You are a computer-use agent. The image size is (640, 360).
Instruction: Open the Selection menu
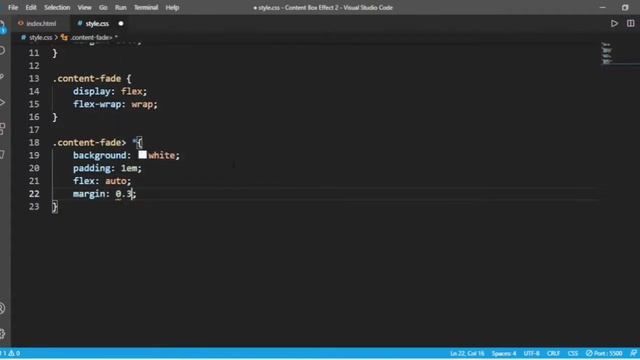click(57, 8)
